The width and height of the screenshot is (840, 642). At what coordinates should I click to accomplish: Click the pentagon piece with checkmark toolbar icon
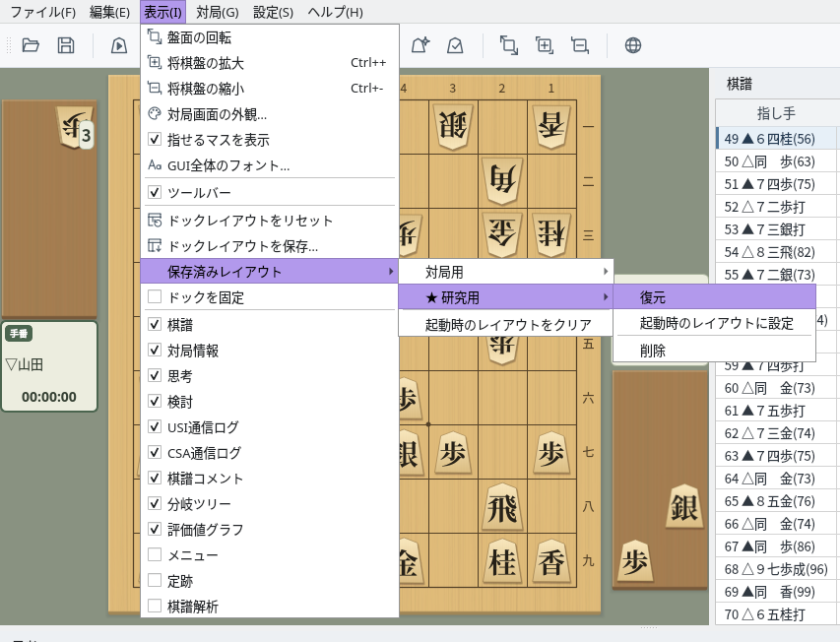455,45
